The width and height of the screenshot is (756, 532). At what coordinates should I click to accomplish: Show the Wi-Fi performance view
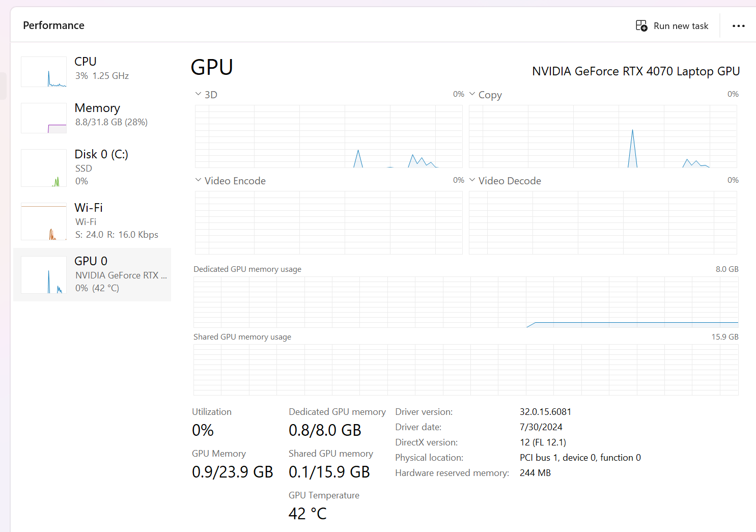[x=92, y=221]
